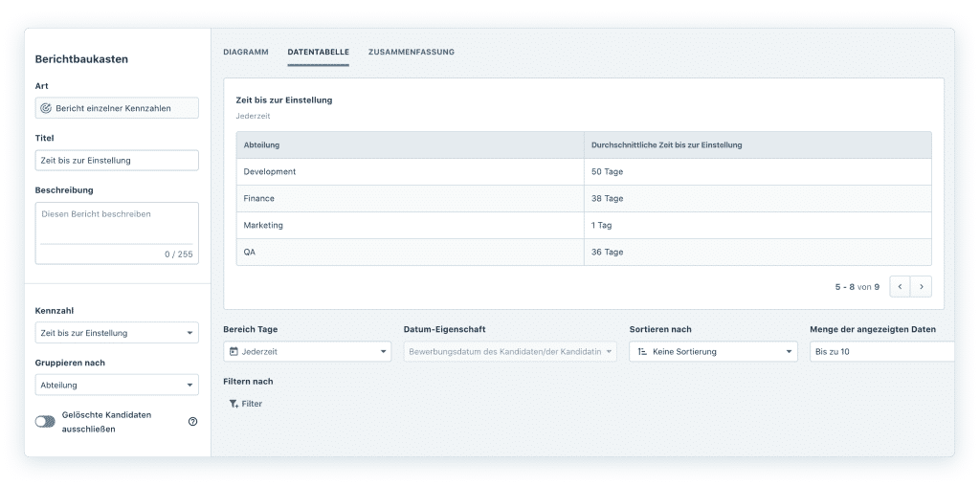Screen dimensions: 980x486
Task: Click the Menge der angezeigten Daten field
Action: (880, 352)
